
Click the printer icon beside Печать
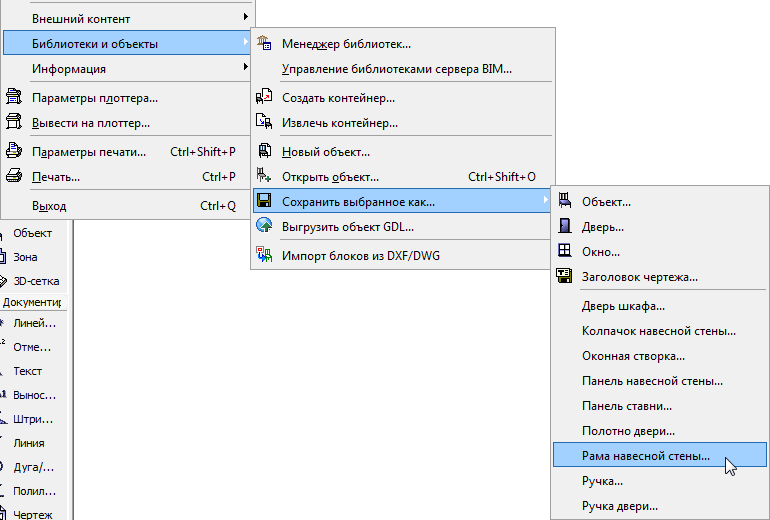(x=14, y=176)
